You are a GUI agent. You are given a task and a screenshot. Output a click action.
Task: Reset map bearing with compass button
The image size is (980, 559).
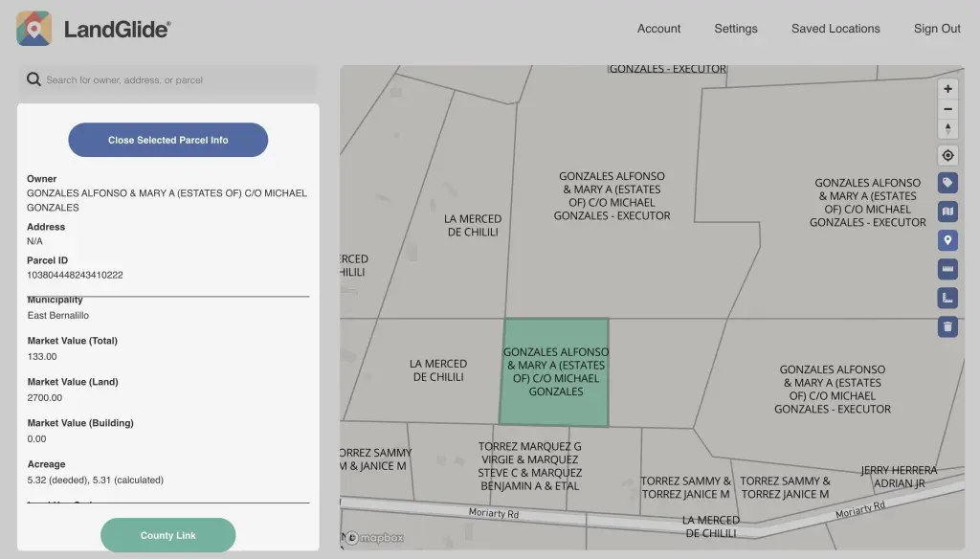point(947,129)
